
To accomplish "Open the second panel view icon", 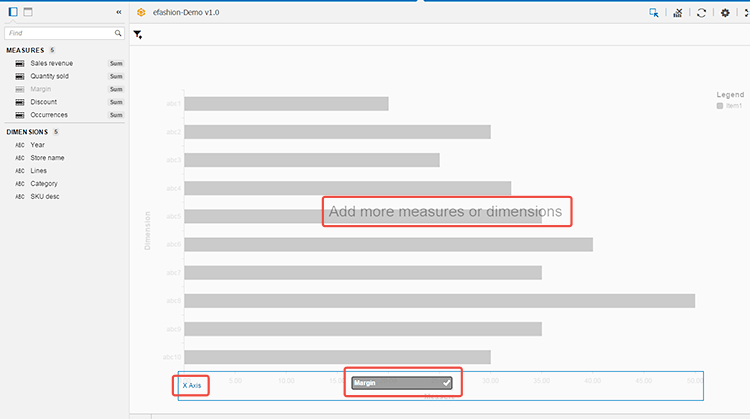I will (28, 12).
